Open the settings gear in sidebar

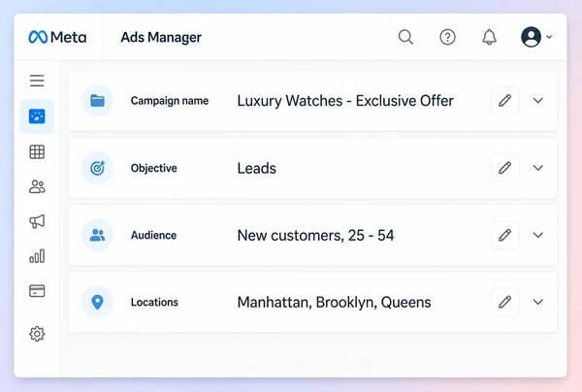(x=37, y=334)
